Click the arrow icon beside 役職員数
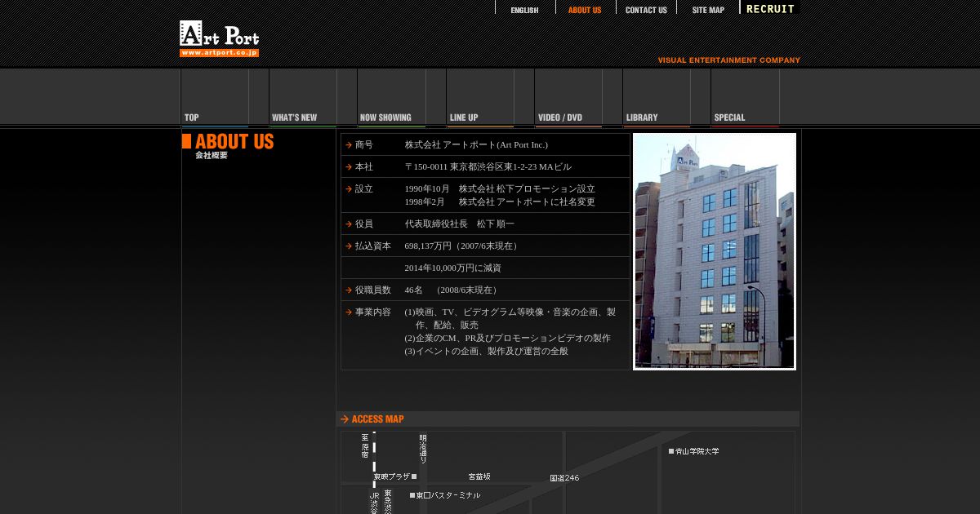980x514 pixels. coord(349,290)
